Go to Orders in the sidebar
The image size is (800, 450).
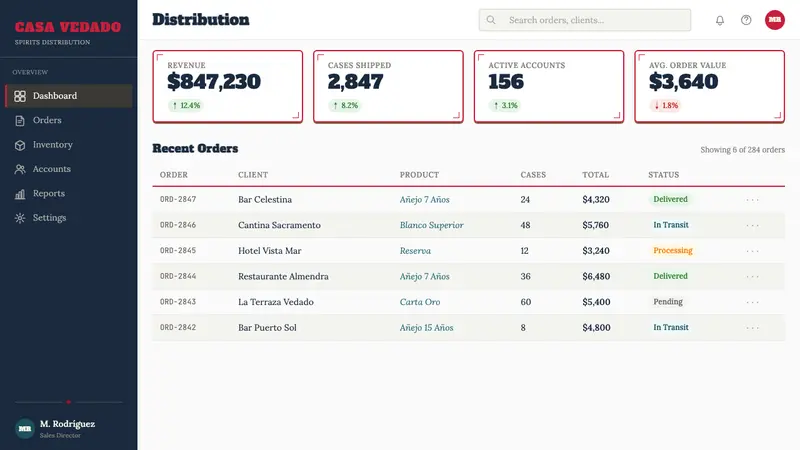[x=68, y=120]
